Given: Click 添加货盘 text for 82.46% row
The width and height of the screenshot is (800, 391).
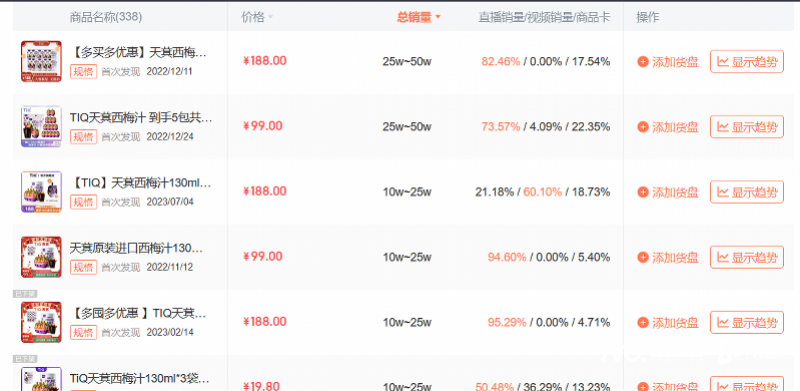Looking at the screenshot, I should coord(675,62).
